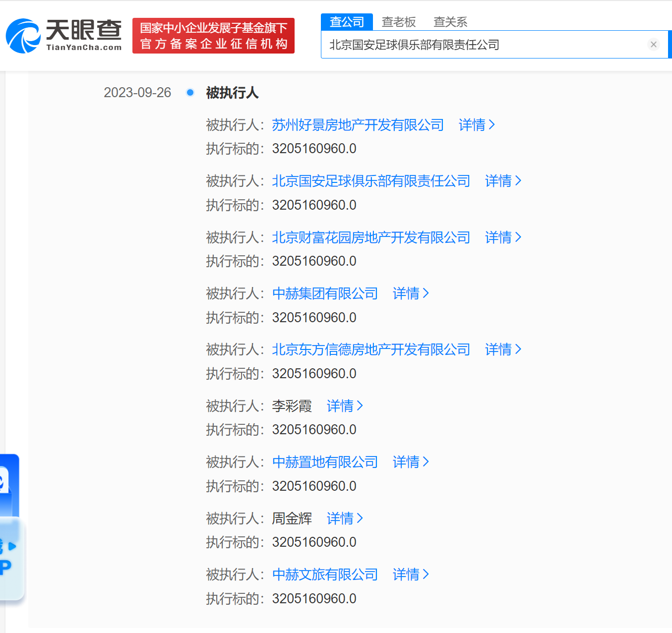Click the 2023-09-26 timeline date
The height and width of the screenshot is (633, 672).
pyautogui.click(x=137, y=93)
